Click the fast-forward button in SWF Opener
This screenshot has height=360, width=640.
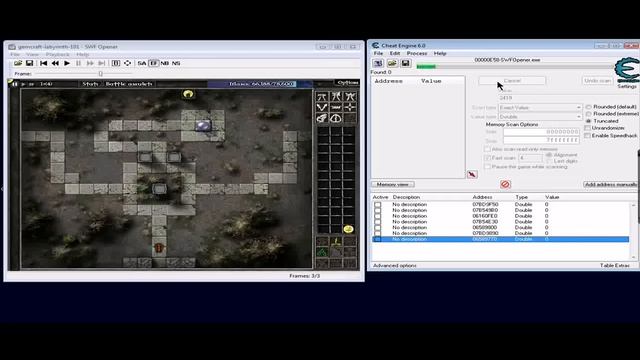click(90, 63)
